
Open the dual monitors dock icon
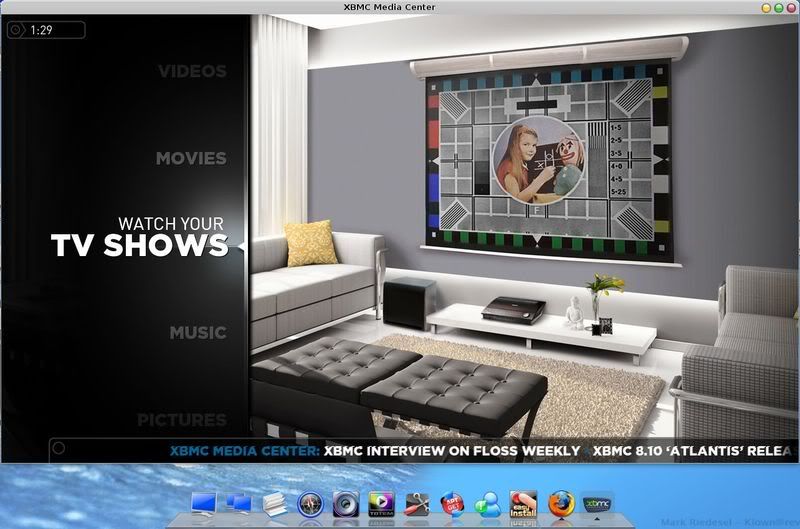click(239, 505)
